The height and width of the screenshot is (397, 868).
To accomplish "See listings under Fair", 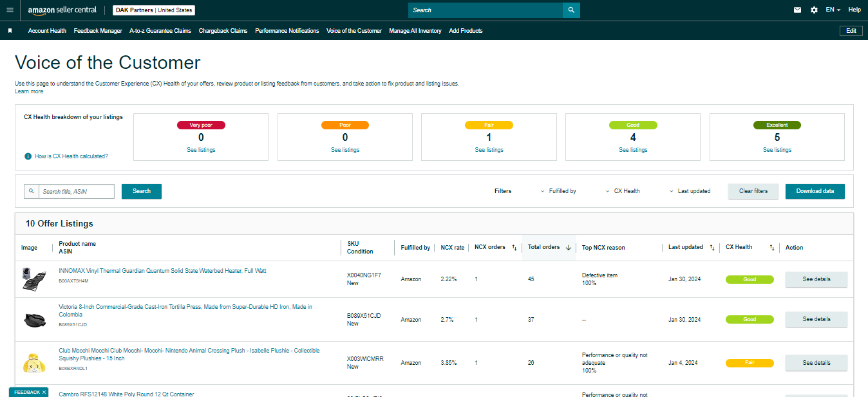I will 489,150.
